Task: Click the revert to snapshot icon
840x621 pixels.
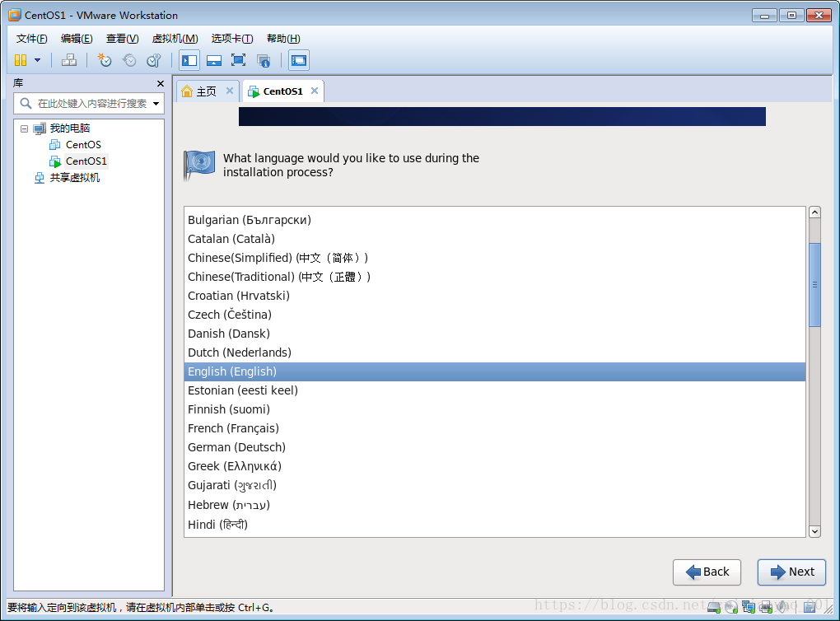Action: [129, 60]
